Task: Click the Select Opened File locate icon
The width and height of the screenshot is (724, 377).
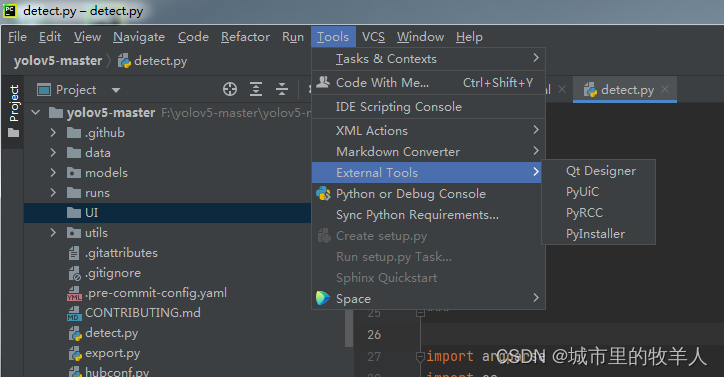Action: tap(229, 89)
